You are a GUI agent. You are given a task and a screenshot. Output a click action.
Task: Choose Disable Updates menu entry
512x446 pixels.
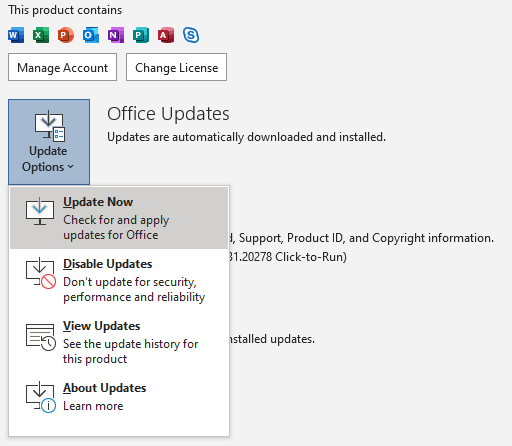click(119, 280)
